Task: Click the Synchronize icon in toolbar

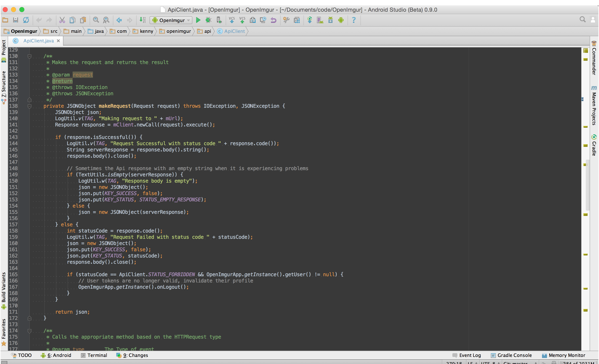Action: pyautogui.click(x=26, y=20)
